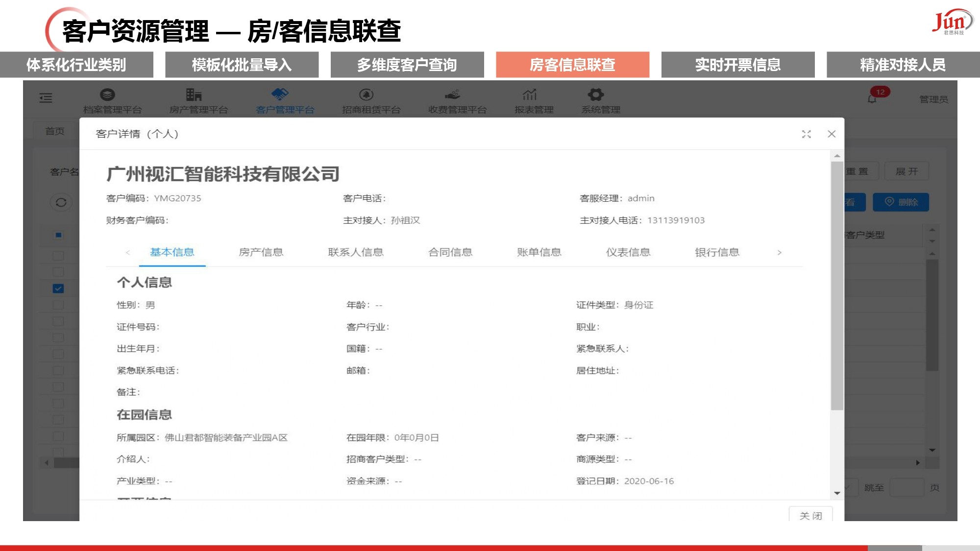Click the 删除 button with pin icon

pyautogui.click(x=901, y=202)
